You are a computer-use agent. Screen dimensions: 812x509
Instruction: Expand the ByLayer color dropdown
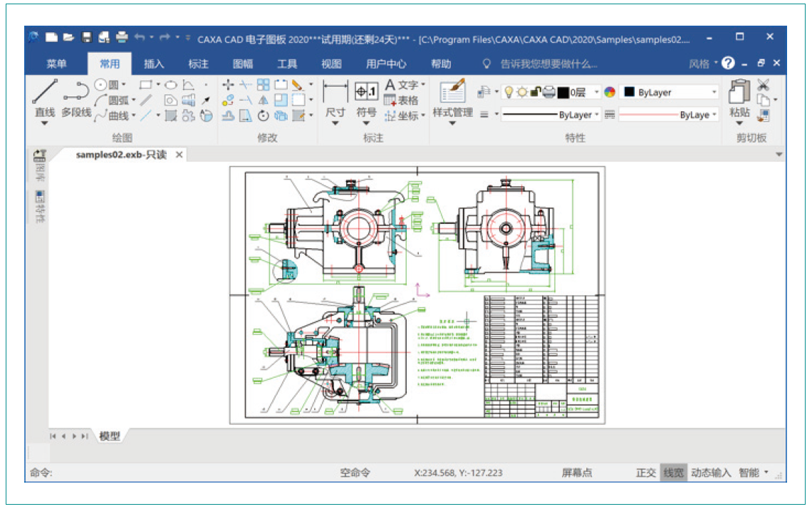coord(714,91)
